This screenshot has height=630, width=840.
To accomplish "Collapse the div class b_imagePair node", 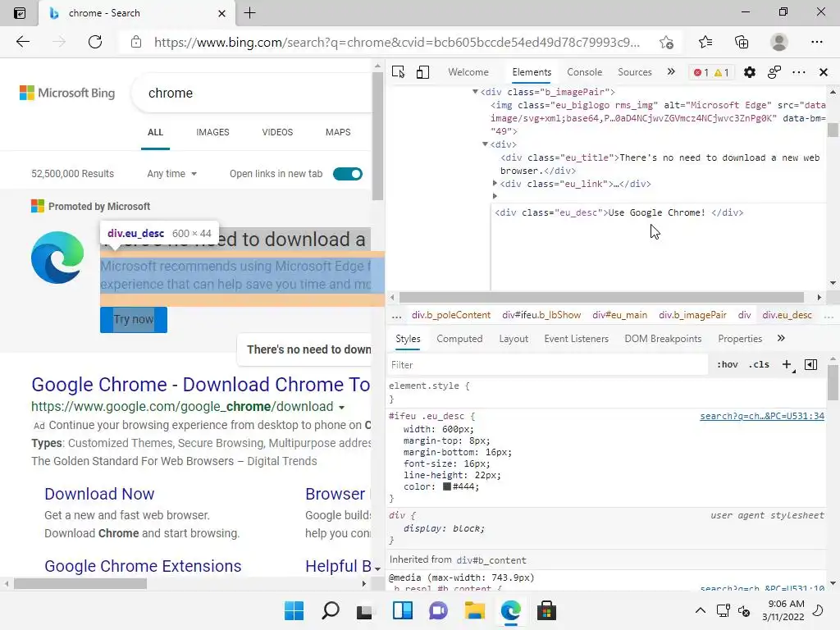I will (475, 92).
